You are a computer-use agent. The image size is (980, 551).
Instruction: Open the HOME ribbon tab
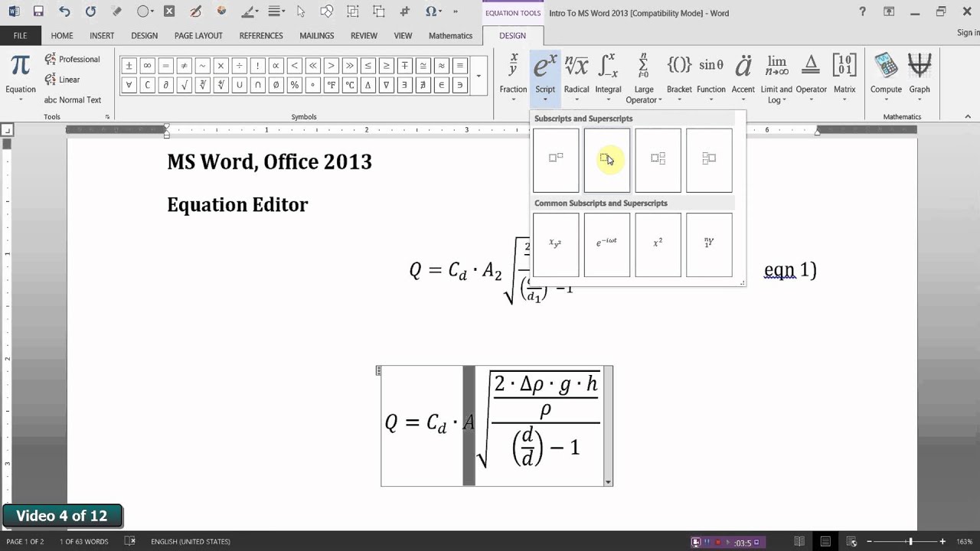[x=62, y=35]
